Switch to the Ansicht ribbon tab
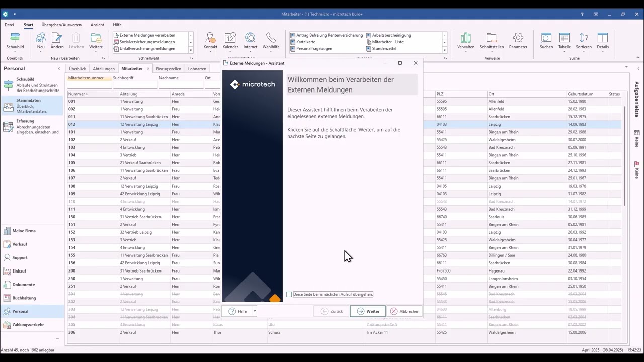Viewport: 644px width, 362px height. [97, 25]
